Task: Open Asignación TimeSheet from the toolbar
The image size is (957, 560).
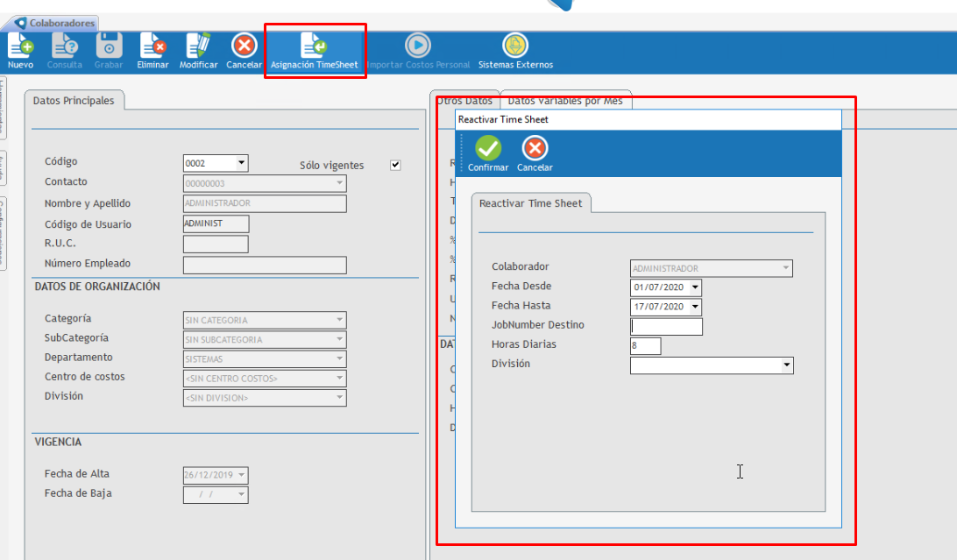Action: click(x=315, y=51)
